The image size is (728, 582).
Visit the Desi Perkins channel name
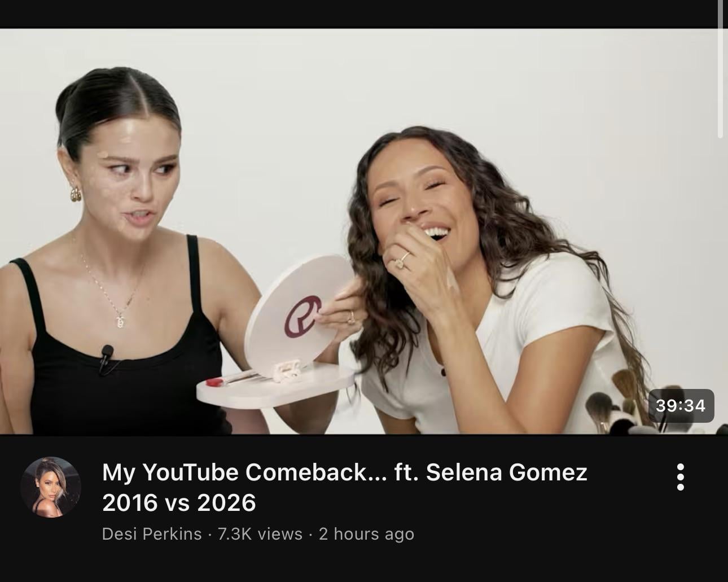coord(151,534)
